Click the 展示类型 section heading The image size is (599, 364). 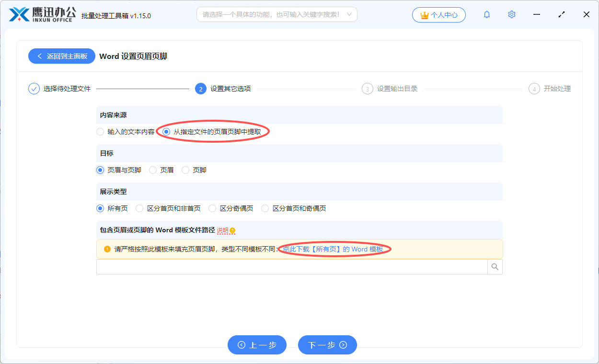click(x=113, y=192)
